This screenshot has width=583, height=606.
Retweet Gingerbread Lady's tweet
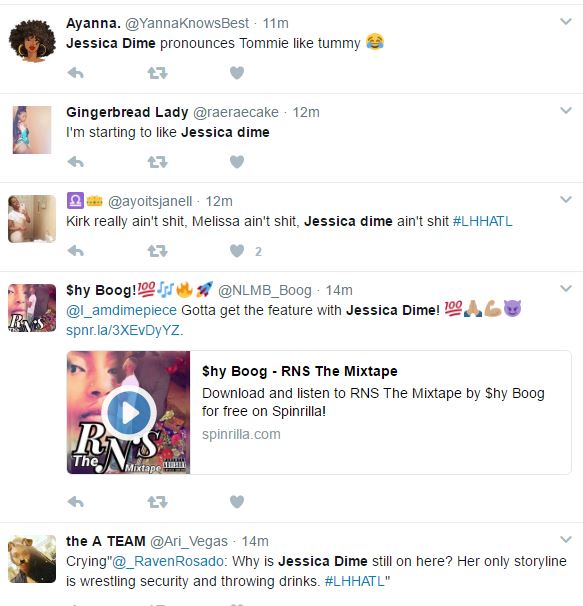tap(157, 162)
